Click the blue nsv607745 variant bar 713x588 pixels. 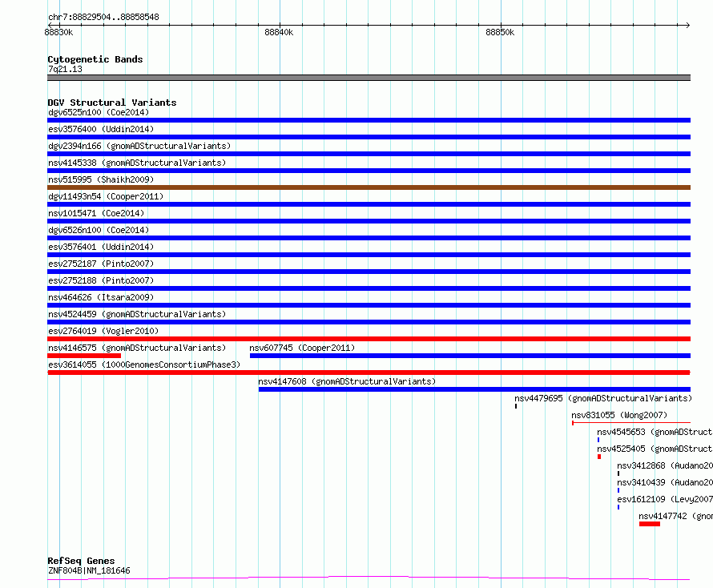click(470, 356)
